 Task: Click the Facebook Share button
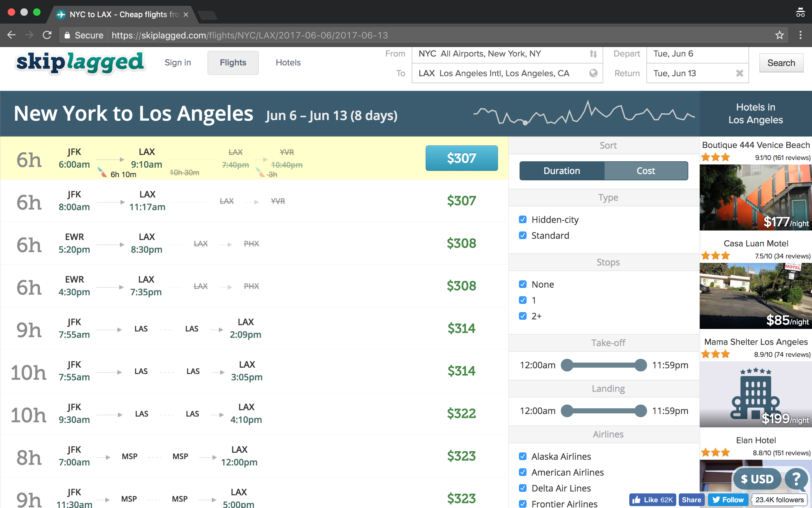coord(691,500)
